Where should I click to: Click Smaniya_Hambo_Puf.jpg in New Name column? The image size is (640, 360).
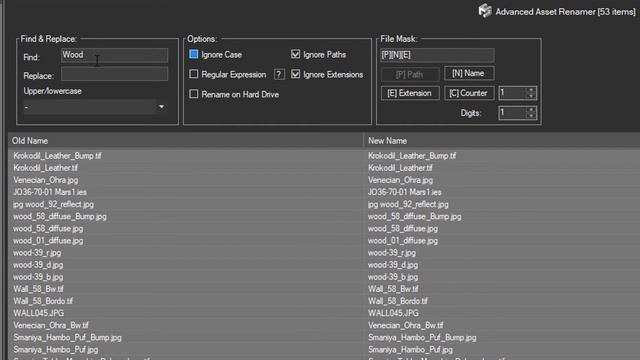click(x=410, y=350)
